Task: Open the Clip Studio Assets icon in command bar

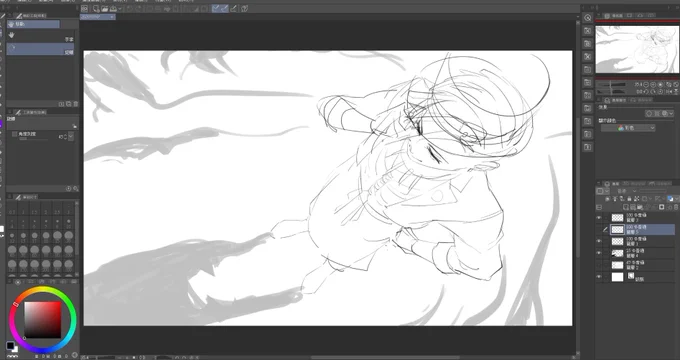Action: tap(244, 9)
